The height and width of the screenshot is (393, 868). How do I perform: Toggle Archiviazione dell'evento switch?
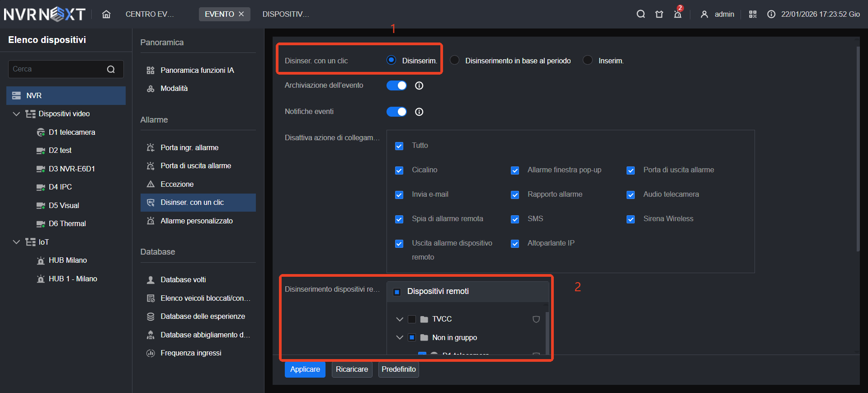point(396,85)
